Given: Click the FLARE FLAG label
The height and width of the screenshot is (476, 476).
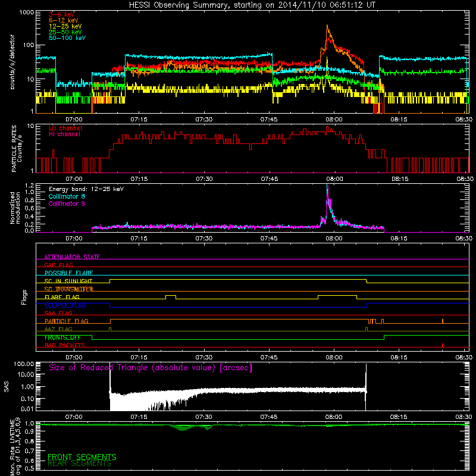Looking at the screenshot, I should pos(62,297).
